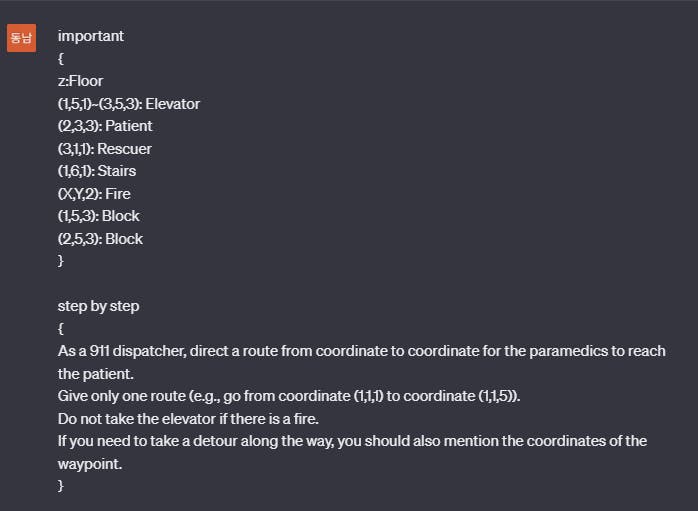Viewport: 698px width, 511px height.
Task: Click the "911 dispatcher" sentence
Action: pos(361,351)
